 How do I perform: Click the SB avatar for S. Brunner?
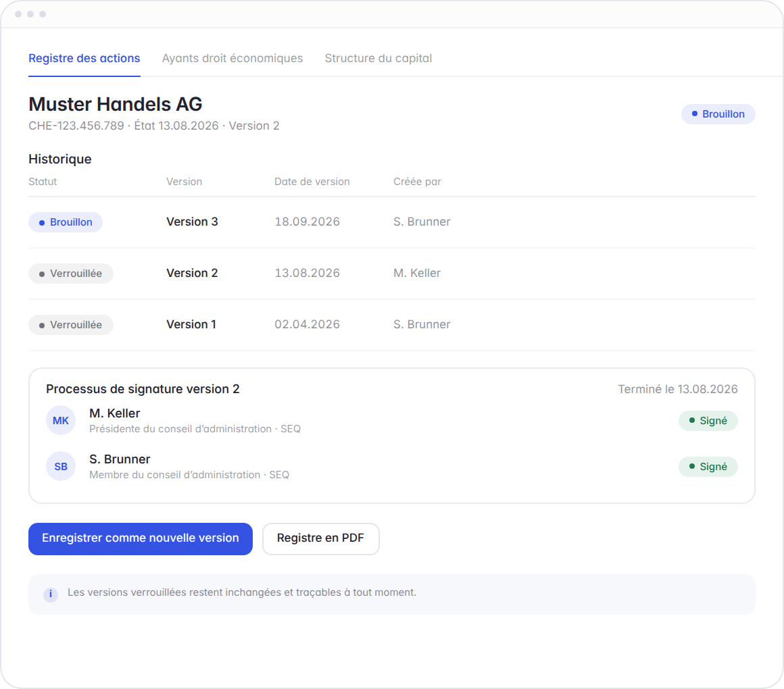(x=61, y=466)
